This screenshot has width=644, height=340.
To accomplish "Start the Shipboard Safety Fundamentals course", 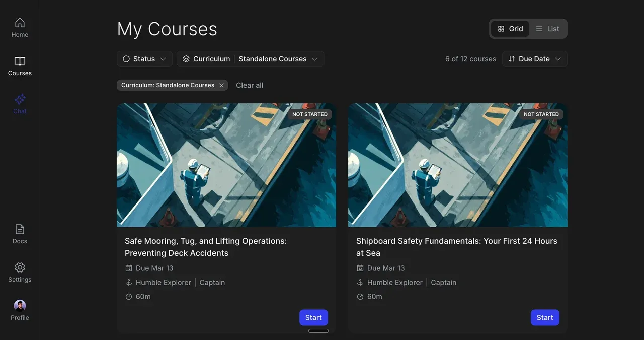I will [545, 318].
